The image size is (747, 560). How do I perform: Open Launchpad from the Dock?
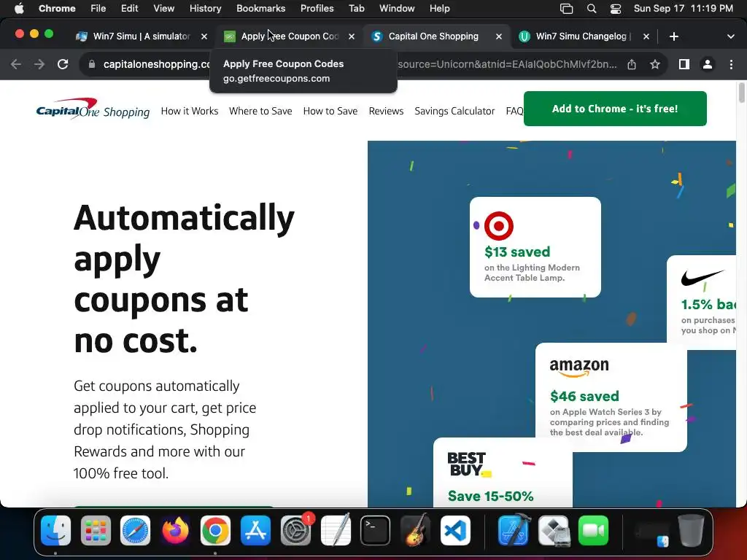tap(96, 531)
